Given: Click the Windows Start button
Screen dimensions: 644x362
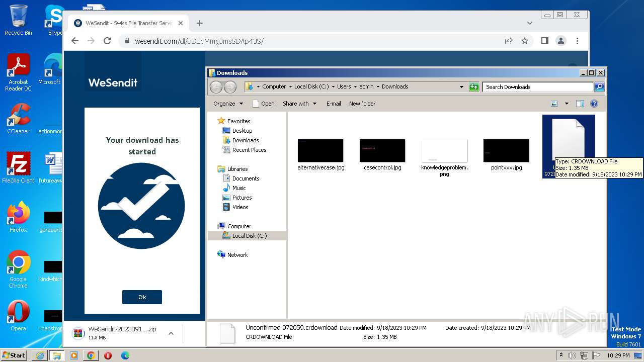Looking at the screenshot, I should (x=14, y=355).
